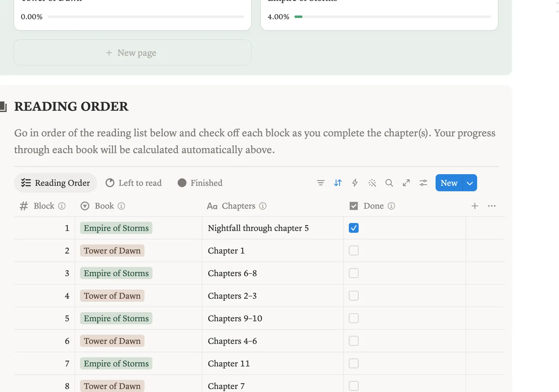Switch to the Finished view tab
Screen dimensions: 559x392
[200, 183]
